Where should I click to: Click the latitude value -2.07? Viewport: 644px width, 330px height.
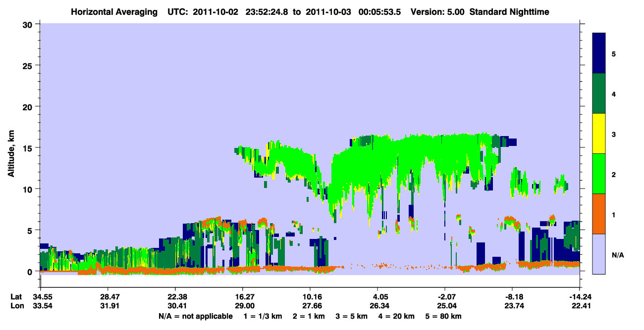[x=444, y=297]
